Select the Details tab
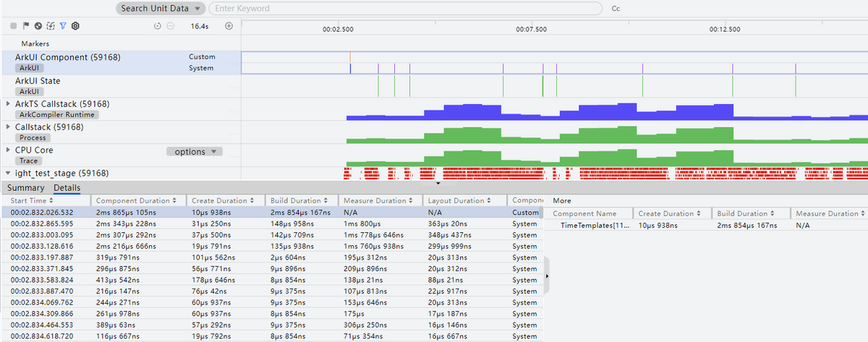 pyautogui.click(x=67, y=188)
